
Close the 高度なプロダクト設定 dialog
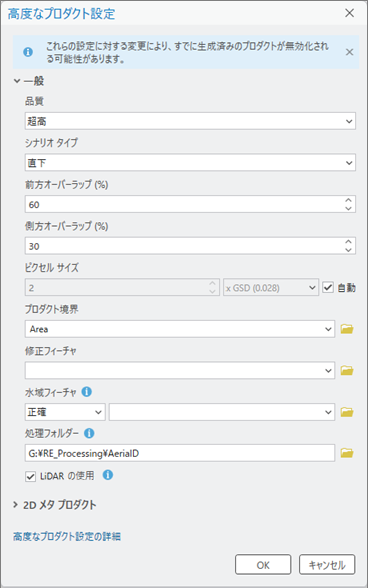tap(349, 13)
